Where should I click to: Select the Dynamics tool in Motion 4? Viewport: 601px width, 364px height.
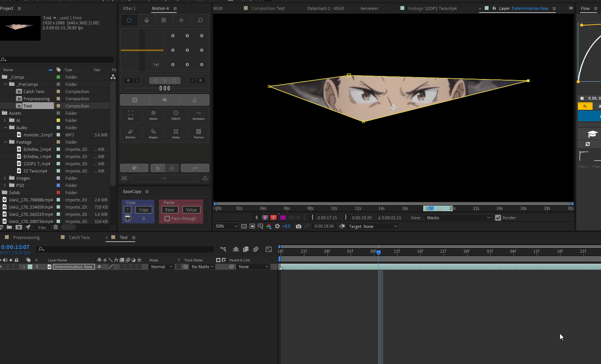click(199, 115)
